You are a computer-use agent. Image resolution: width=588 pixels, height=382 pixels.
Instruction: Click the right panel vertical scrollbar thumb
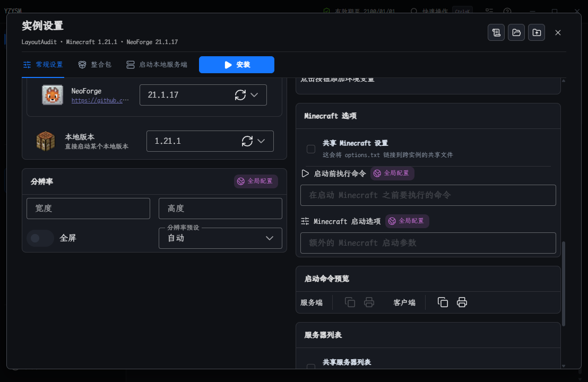coord(563,284)
